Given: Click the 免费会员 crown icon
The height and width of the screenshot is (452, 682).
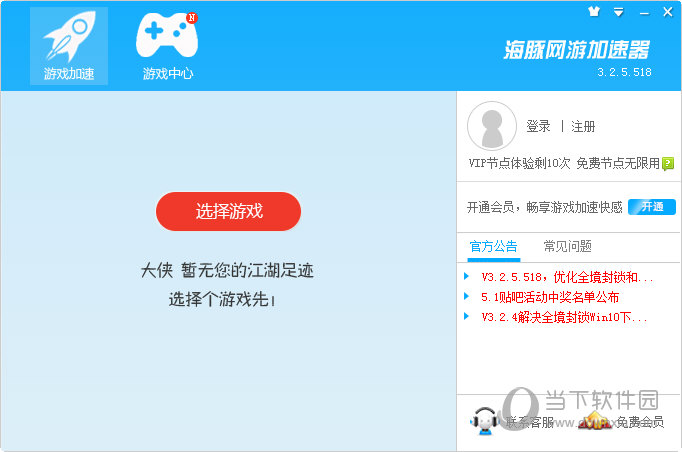Looking at the screenshot, I should coord(595,420).
